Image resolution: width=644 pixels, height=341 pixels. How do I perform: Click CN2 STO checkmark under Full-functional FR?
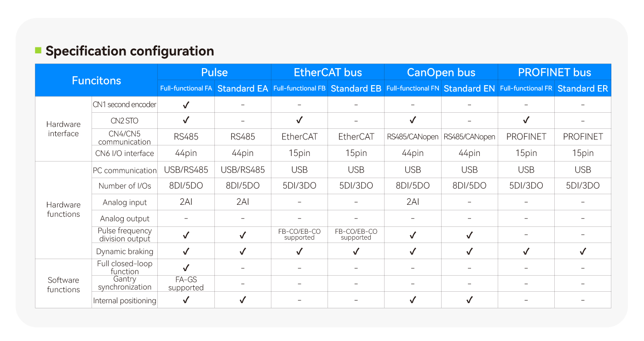(526, 121)
